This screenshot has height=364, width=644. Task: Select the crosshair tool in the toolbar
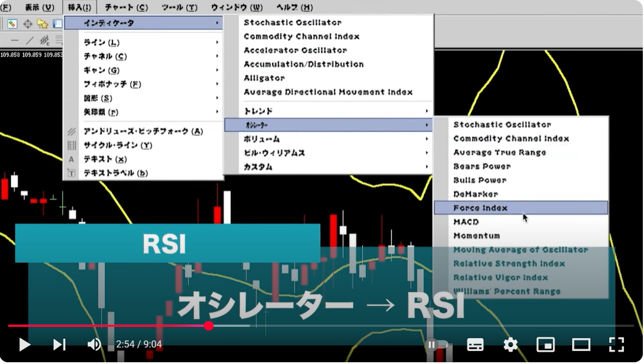tap(28, 24)
